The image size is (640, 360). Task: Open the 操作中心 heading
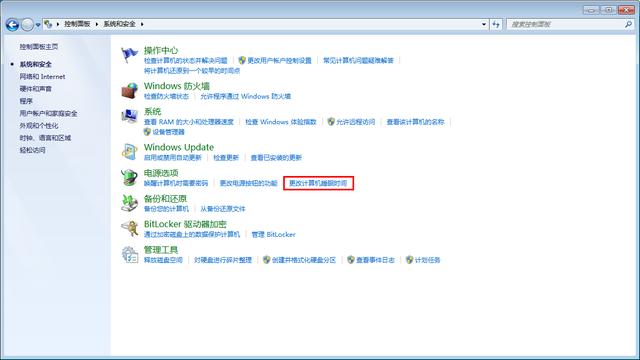click(x=161, y=50)
